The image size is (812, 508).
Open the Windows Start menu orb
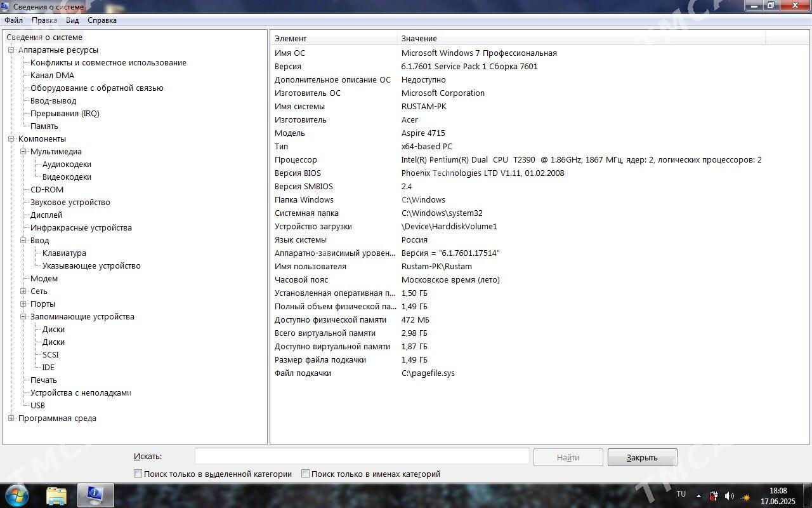point(17,495)
